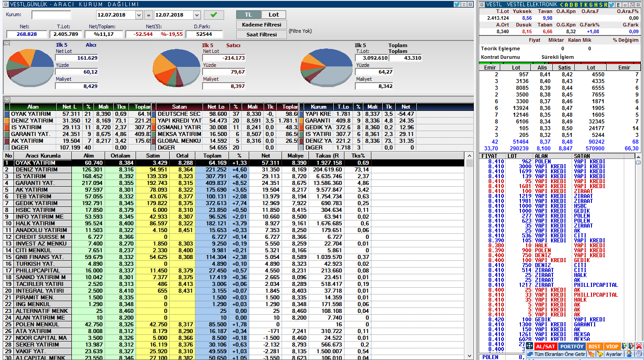Confirm the date range with the green checkmark button
Image resolution: width=644 pixels, height=360 pixels.
214,15
